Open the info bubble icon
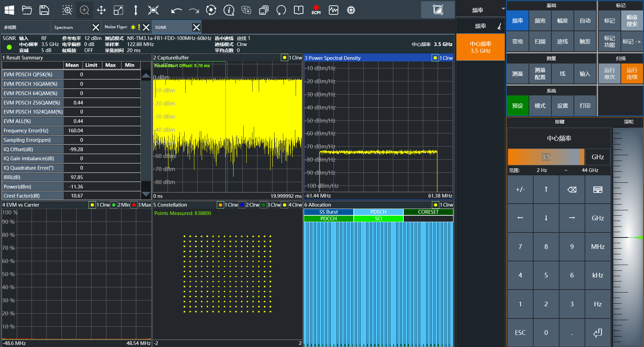 (229, 10)
